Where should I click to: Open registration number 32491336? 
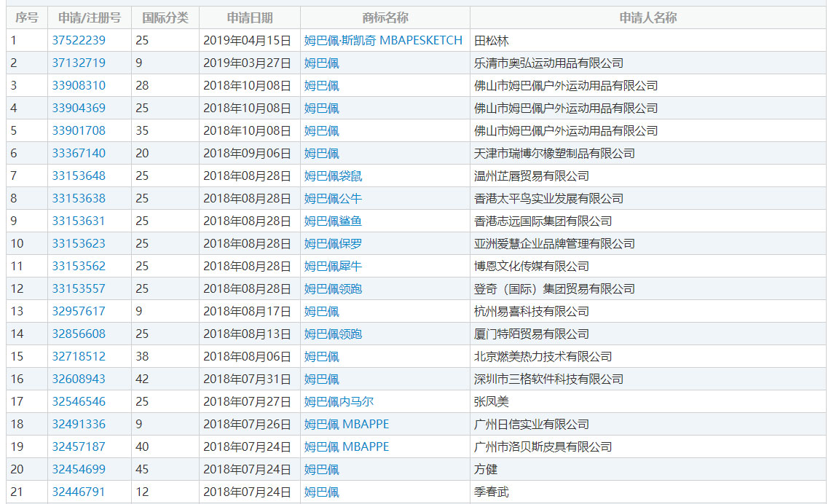tap(79, 425)
